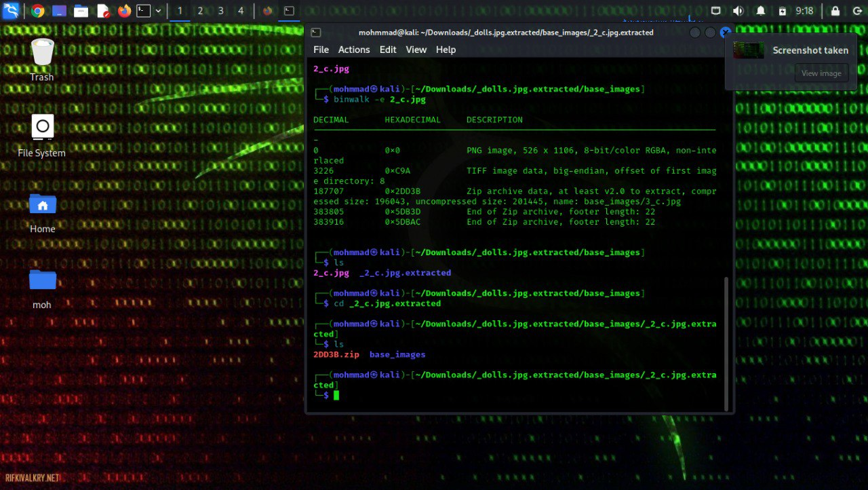
Task: Click the 'cd _2_c.jpg.extracted' command
Action: [387, 303]
